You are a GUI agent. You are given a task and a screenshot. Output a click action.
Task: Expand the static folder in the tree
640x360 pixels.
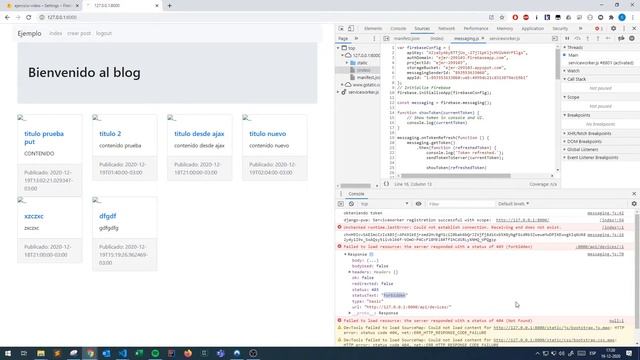[x=347, y=63]
